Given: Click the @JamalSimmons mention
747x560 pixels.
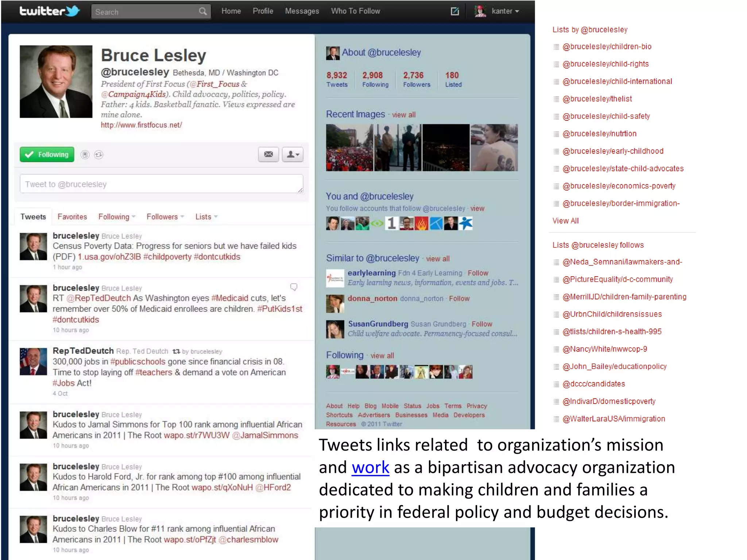Looking at the screenshot, I should click(x=265, y=435).
